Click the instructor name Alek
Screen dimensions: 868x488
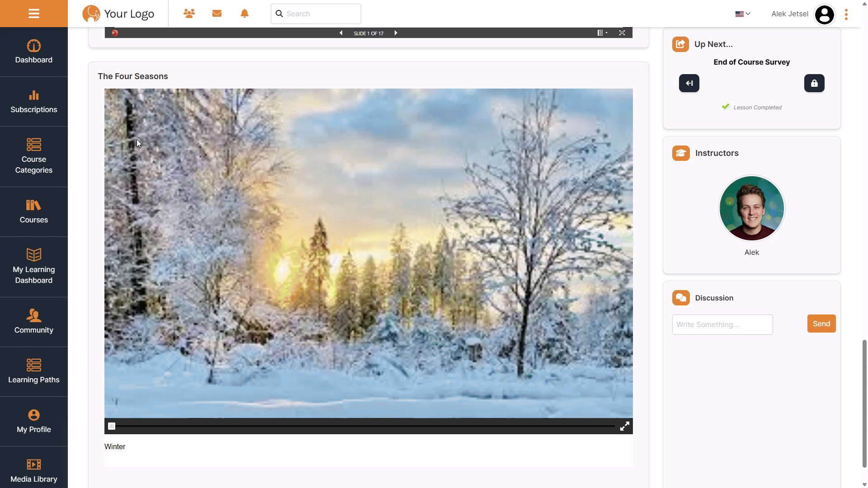pyautogui.click(x=752, y=253)
